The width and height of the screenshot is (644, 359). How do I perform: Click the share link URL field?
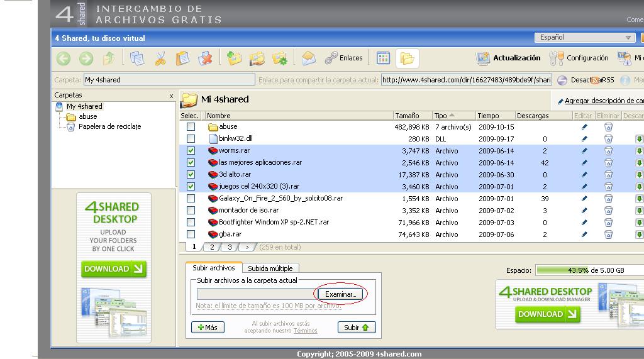[x=467, y=80]
